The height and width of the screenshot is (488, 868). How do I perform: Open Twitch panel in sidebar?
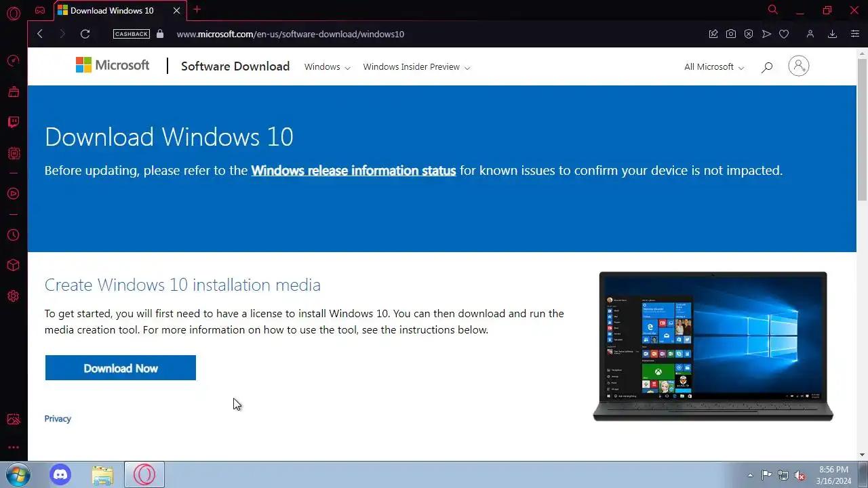pyautogui.click(x=13, y=123)
